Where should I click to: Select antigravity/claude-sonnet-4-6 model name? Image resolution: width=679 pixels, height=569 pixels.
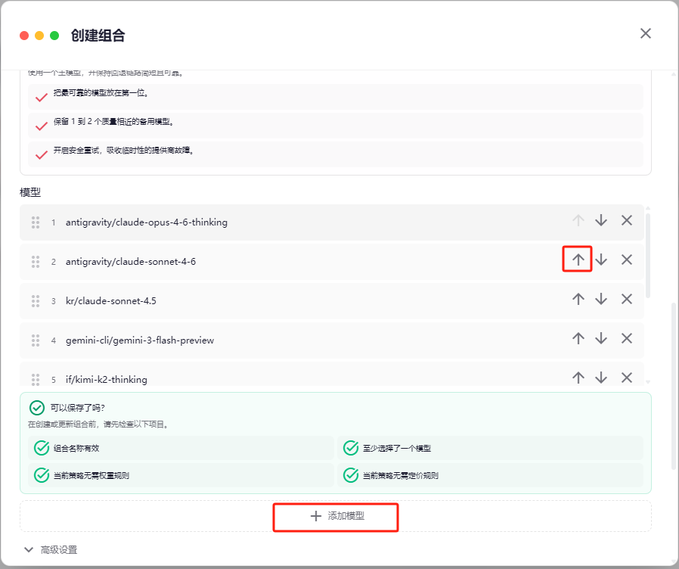(130, 262)
